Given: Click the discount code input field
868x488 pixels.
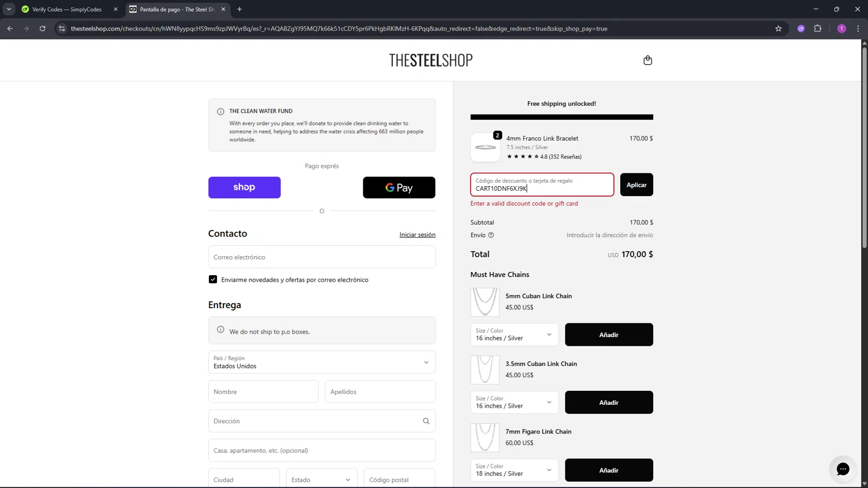Looking at the screenshot, I should [542, 184].
